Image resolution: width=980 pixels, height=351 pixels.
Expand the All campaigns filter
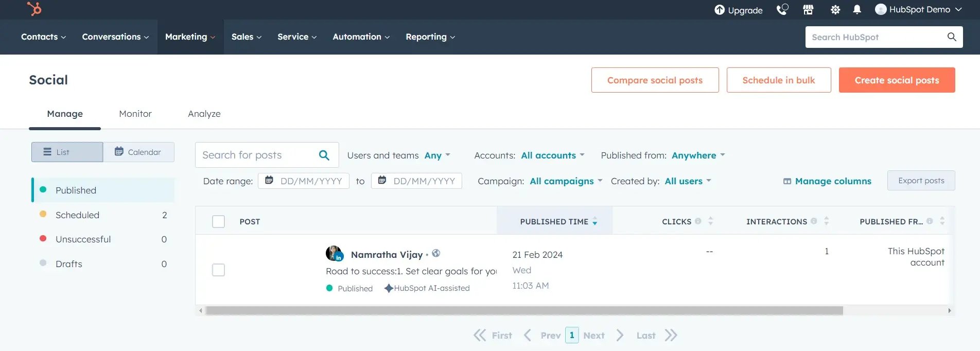pos(566,181)
